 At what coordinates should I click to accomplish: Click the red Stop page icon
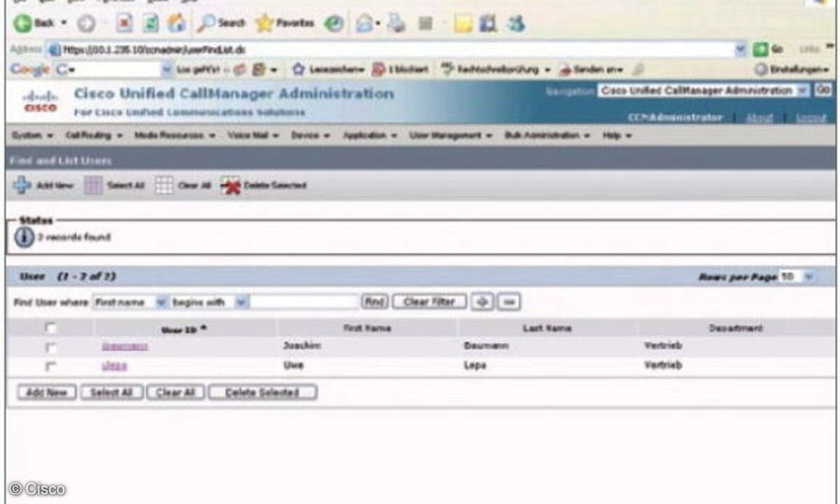click(x=124, y=24)
